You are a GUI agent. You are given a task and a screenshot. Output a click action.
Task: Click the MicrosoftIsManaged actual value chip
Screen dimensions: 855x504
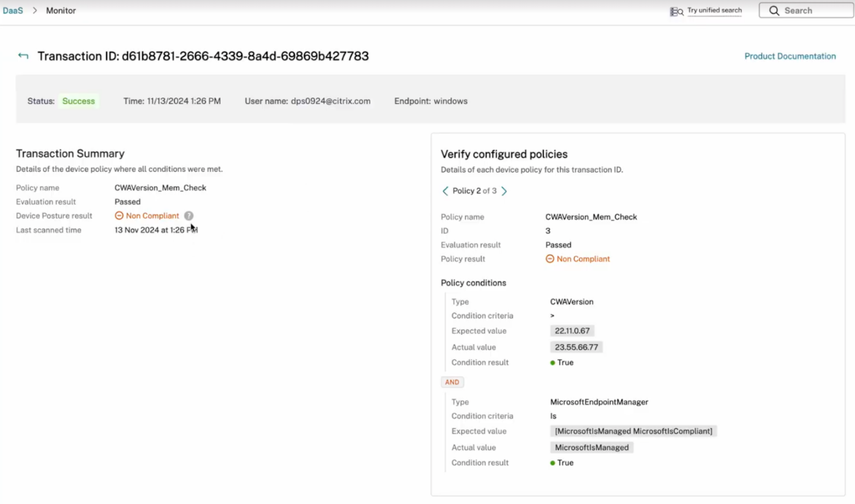592,448
